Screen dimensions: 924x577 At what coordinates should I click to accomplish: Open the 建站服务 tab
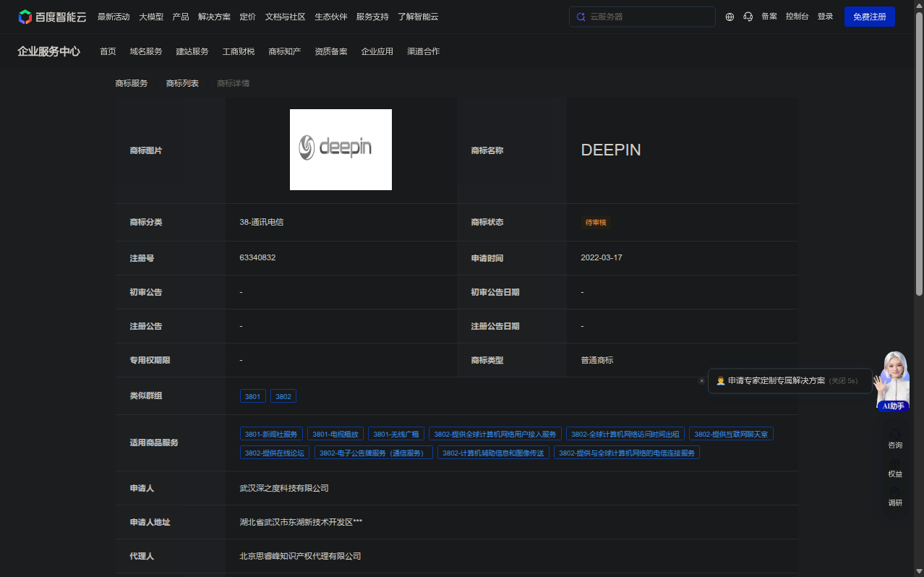click(x=192, y=51)
